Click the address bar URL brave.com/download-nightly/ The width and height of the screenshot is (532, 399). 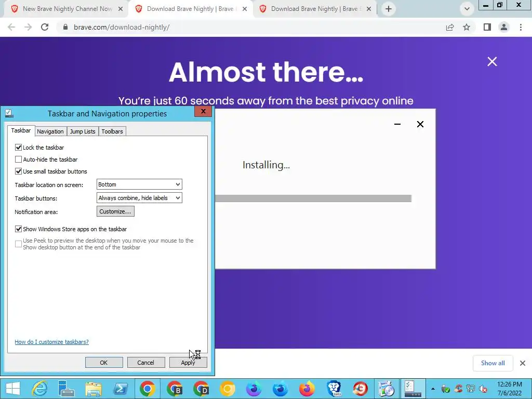click(x=122, y=27)
